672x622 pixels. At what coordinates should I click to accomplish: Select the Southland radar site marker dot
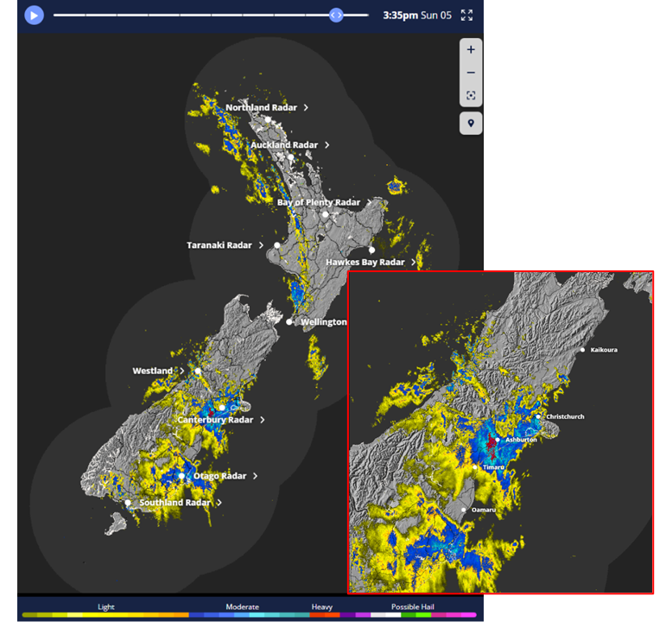tap(128, 503)
